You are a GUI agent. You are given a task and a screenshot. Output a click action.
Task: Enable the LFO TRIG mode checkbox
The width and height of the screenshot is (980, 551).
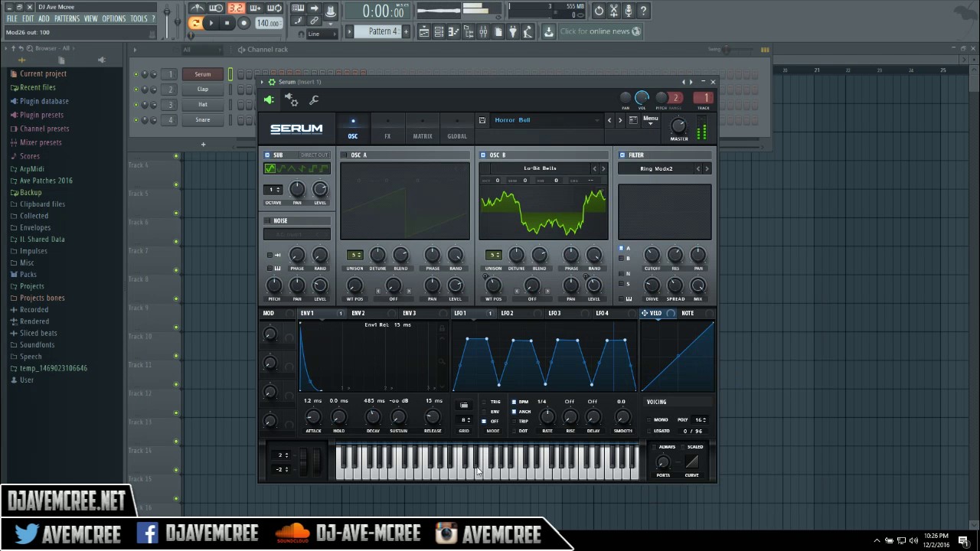484,402
